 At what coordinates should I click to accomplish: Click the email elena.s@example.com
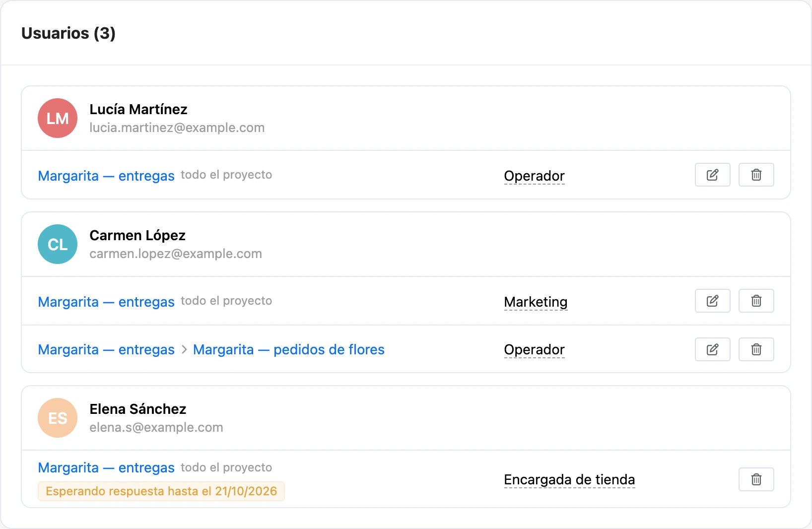[156, 427]
